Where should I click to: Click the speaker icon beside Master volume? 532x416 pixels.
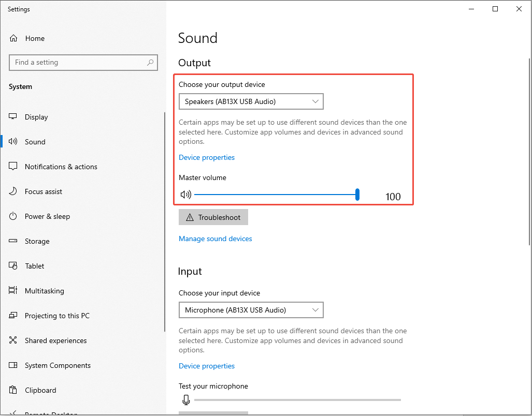(x=185, y=194)
